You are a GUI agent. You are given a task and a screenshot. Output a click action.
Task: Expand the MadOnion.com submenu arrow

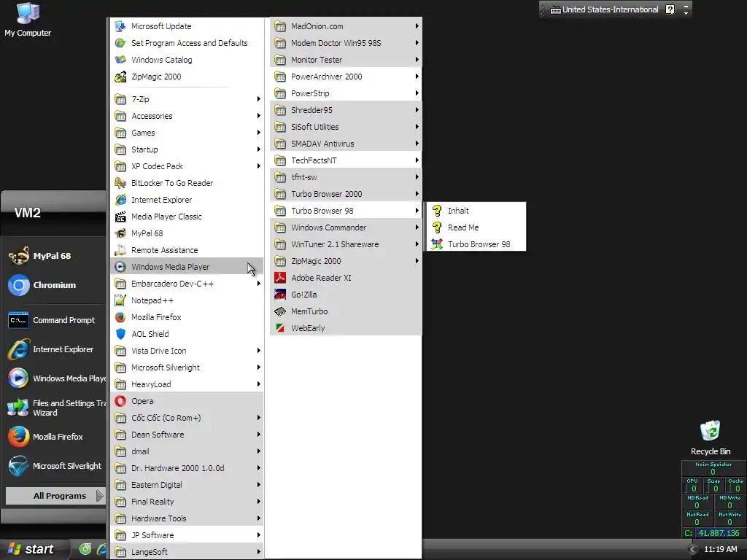point(417,26)
